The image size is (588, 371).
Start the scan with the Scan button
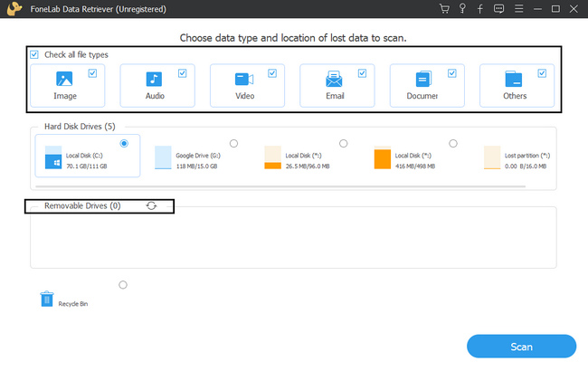coord(521,347)
